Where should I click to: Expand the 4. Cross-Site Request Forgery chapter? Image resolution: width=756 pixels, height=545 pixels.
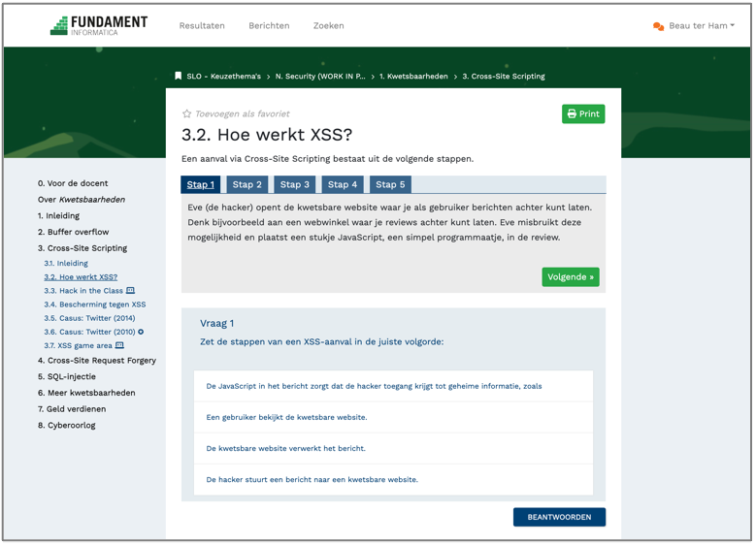tap(97, 361)
